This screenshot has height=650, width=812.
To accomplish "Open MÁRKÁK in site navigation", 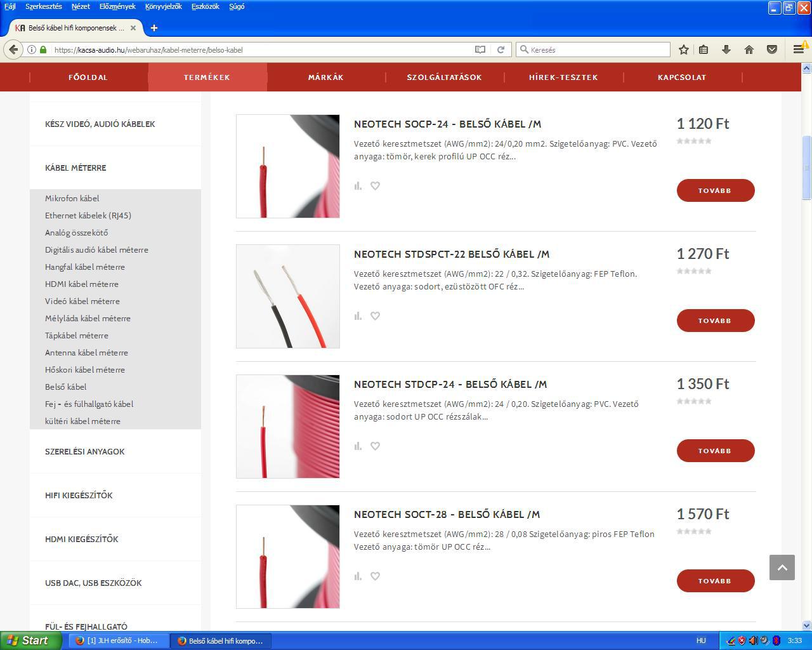I will point(326,77).
